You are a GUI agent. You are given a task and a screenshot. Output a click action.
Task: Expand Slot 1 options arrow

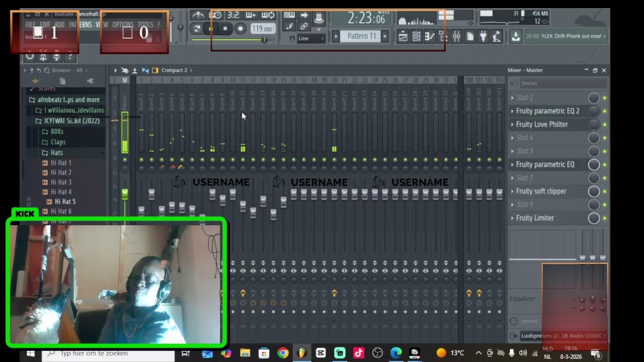(513, 98)
